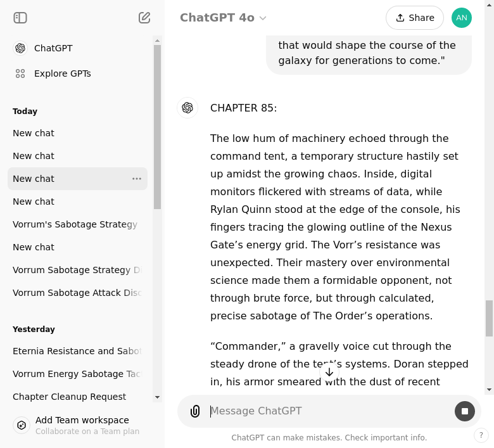Screen dimensions: 494x448
Task: Click the Share button
Action: pyautogui.click(x=414, y=18)
